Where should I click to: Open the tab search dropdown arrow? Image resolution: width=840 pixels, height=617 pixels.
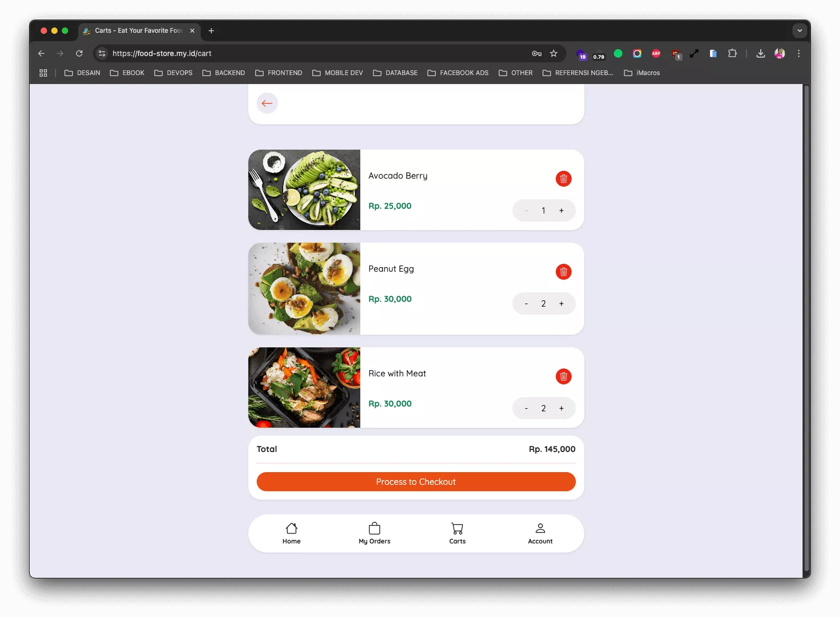(800, 31)
